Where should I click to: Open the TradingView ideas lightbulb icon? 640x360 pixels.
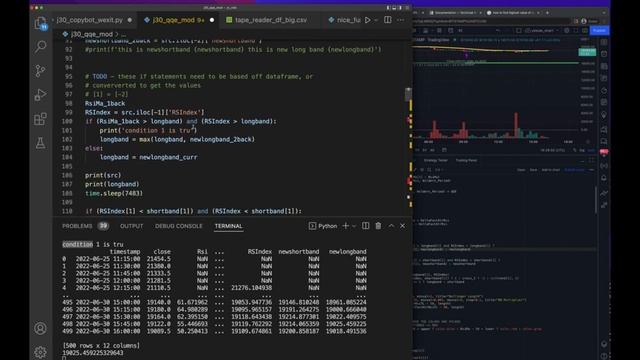[x=604, y=115]
